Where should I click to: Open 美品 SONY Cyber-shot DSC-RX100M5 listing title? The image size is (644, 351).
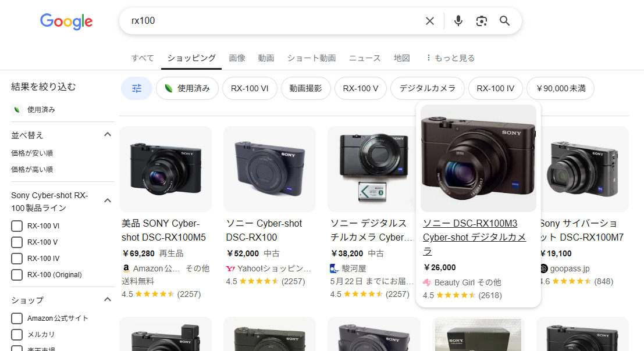[163, 231]
